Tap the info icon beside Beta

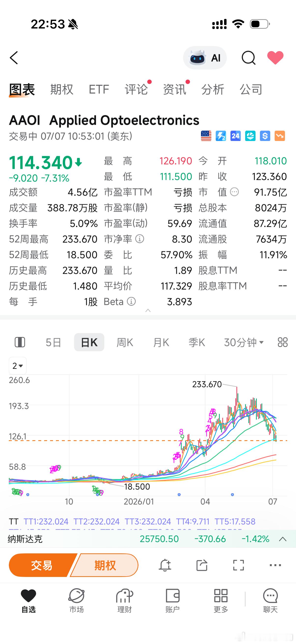click(x=131, y=302)
